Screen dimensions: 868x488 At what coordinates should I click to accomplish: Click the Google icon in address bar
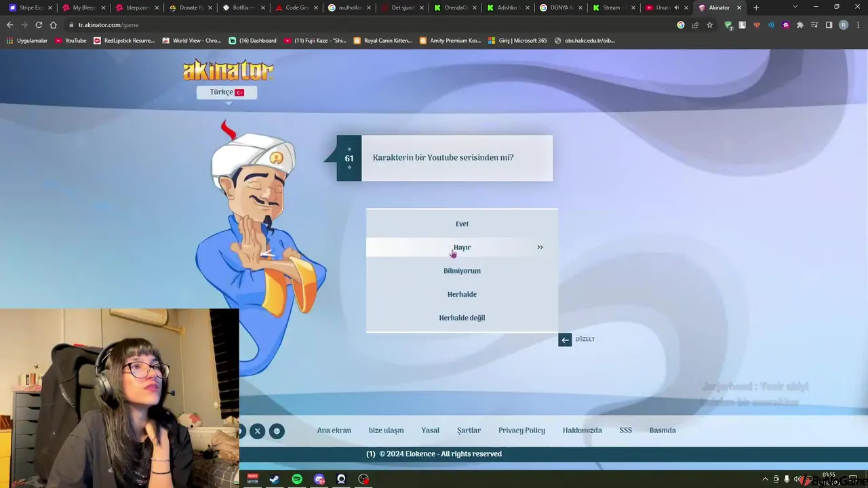pos(681,25)
